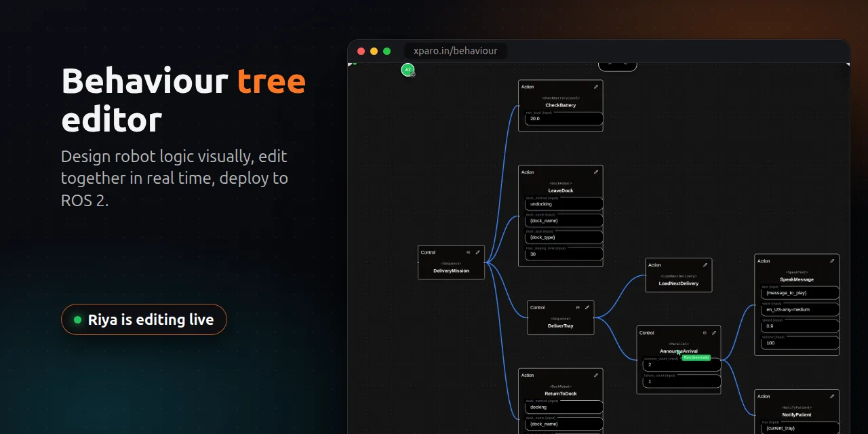The height and width of the screenshot is (434, 868).
Task: Edit the LeaveDock node with pencil icon
Action: (x=596, y=172)
